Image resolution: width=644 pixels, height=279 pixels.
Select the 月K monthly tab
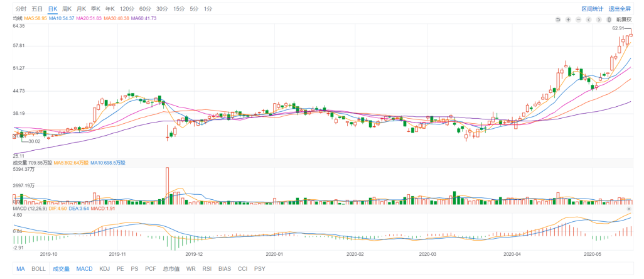click(81, 9)
